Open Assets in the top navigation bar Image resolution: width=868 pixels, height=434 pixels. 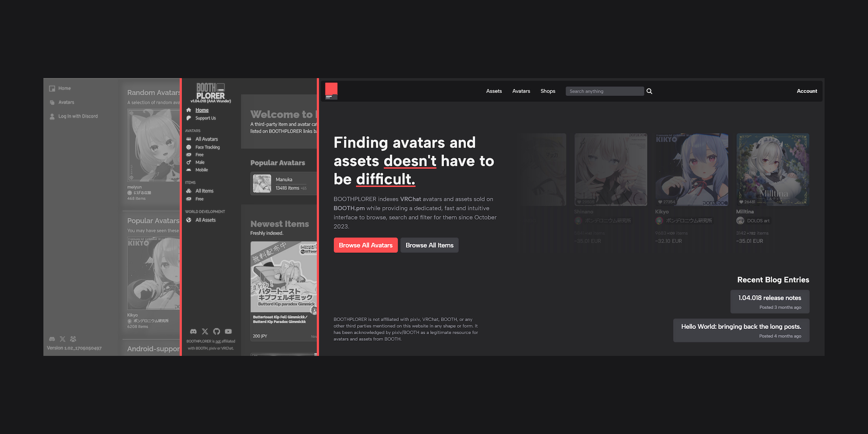[494, 91]
